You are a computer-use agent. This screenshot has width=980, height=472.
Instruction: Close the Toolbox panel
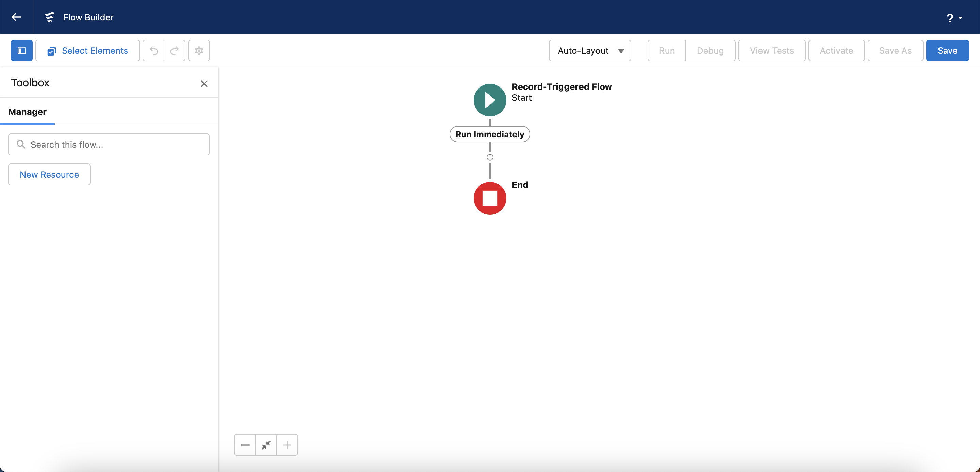click(204, 84)
